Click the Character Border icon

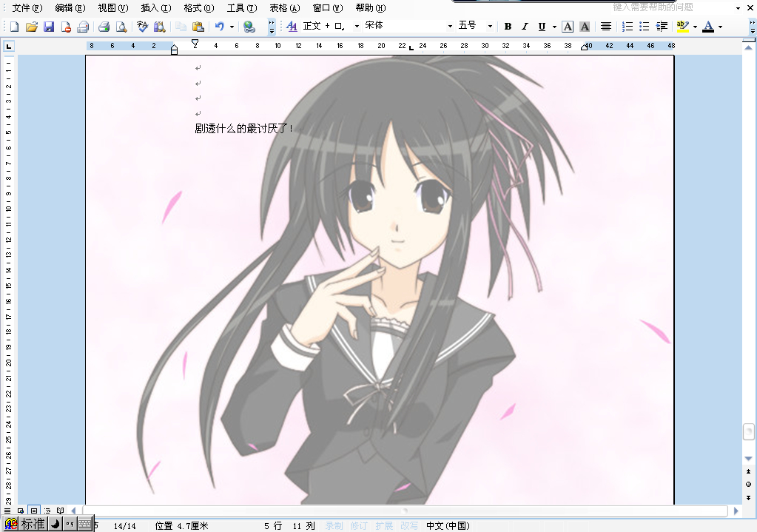[568, 27]
